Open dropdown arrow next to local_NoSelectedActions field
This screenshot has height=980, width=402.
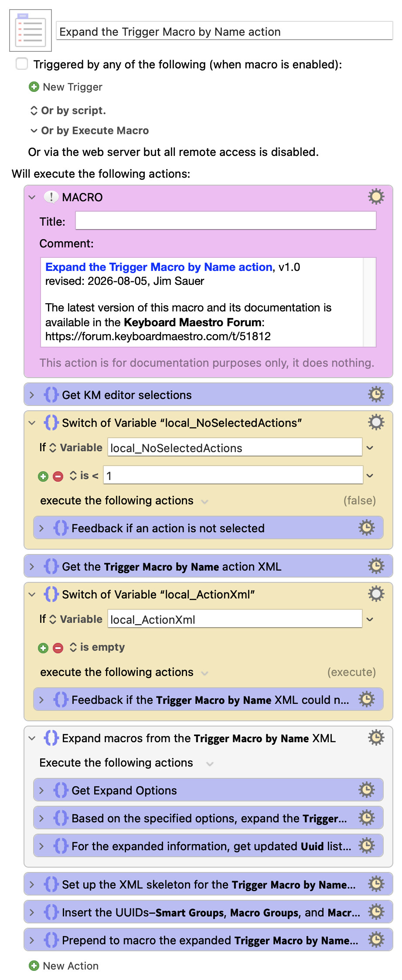[x=370, y=448]
